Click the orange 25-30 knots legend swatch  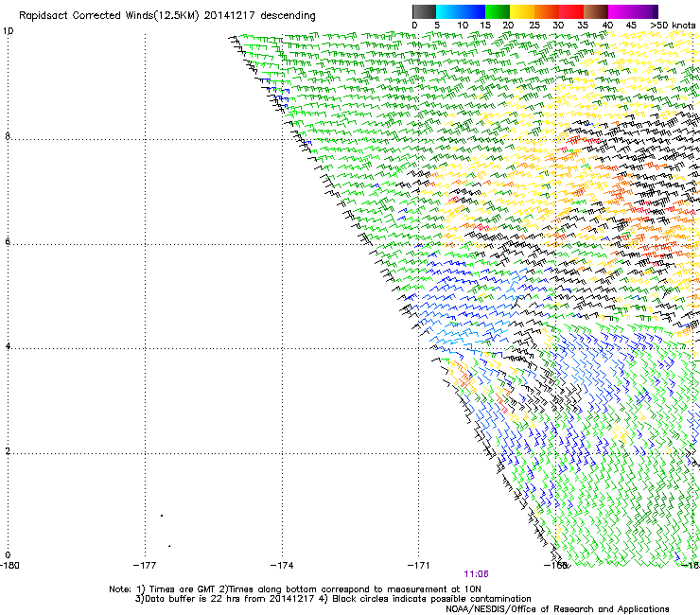point(547,11)
